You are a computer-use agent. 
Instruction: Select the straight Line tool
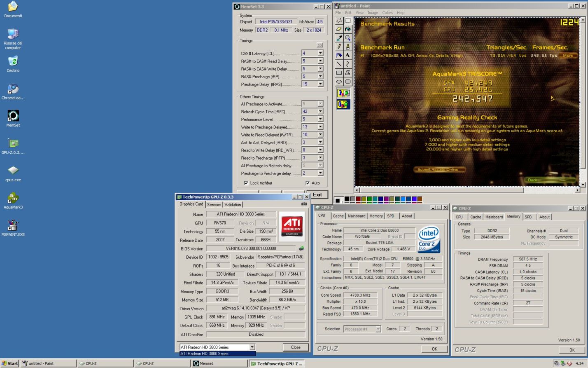point(339,64)
